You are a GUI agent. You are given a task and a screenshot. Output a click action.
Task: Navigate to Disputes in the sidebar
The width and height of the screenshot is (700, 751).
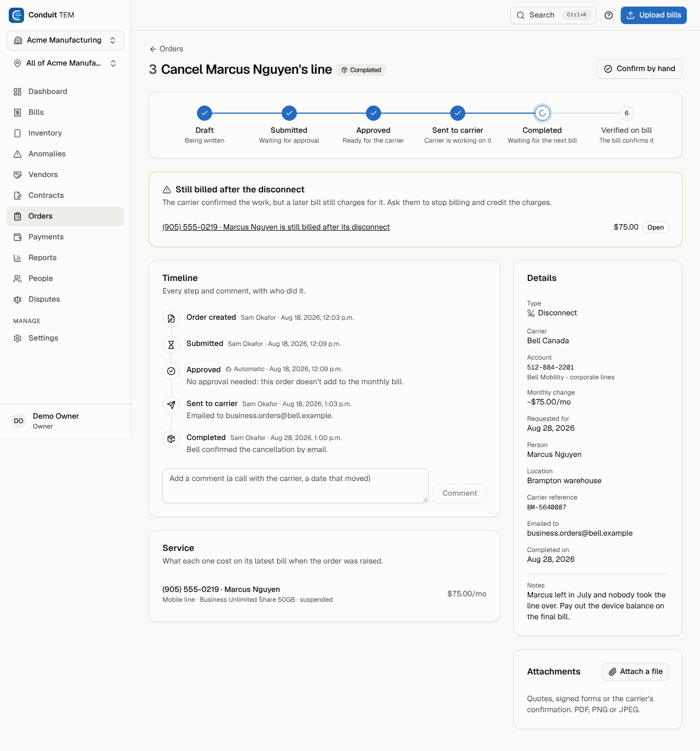[x=66, y=300]
